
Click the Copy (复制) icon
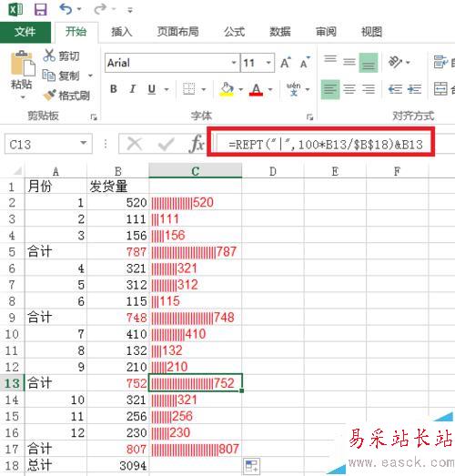click(48, 75)
